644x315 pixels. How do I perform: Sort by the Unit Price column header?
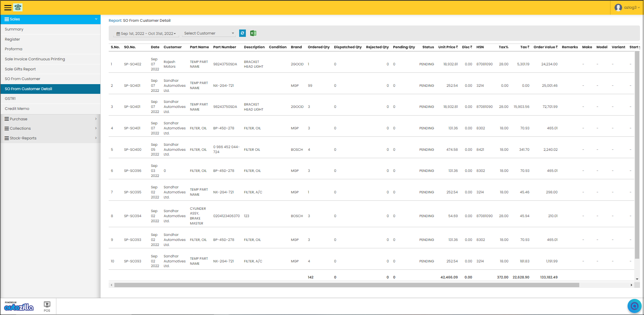pos(448,47)
